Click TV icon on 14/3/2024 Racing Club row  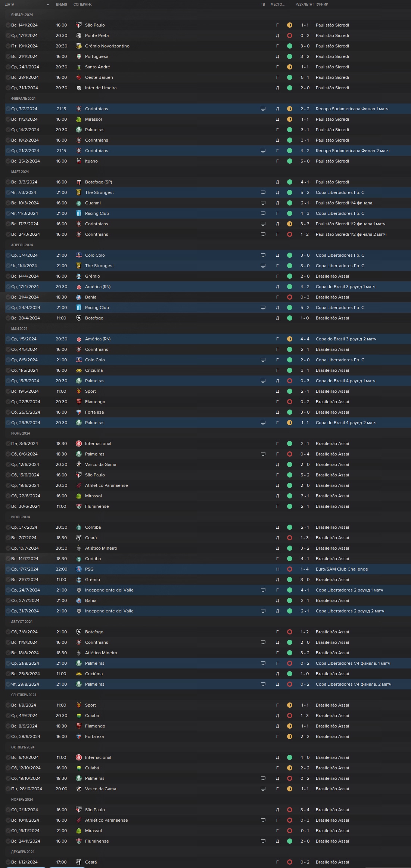coord(263,213)
